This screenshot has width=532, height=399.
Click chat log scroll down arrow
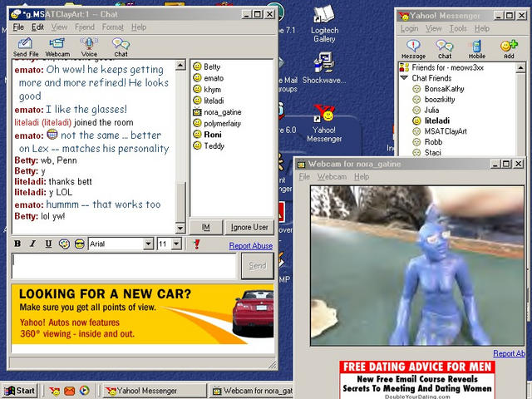180,228
